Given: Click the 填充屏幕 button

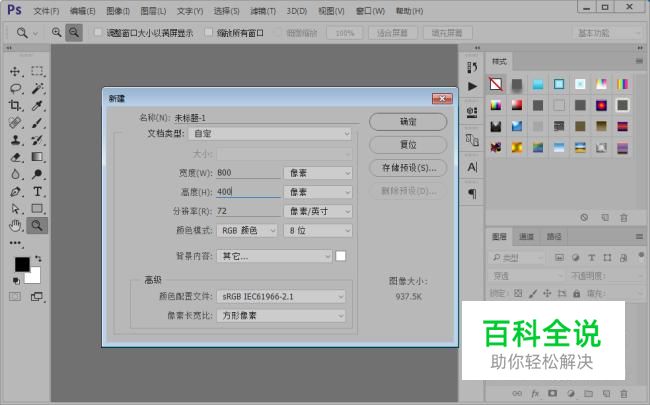Looking at the screenshot, I should point(447,33).
